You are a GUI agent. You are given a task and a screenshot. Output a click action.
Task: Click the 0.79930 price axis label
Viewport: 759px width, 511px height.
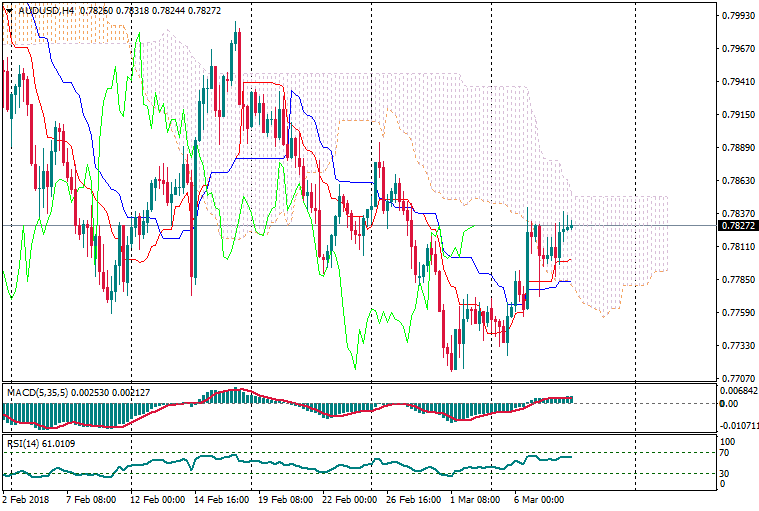tap(736, 16)
